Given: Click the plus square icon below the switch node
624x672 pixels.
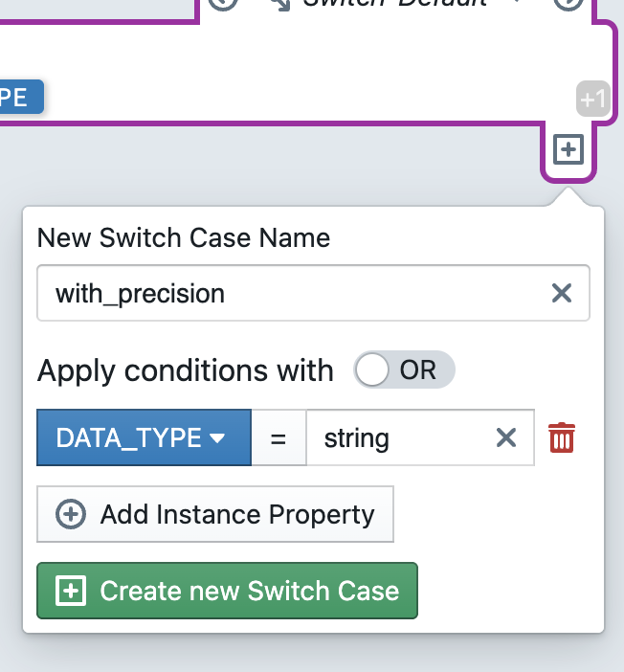Looking at the screenshot, I should [568, 150].
